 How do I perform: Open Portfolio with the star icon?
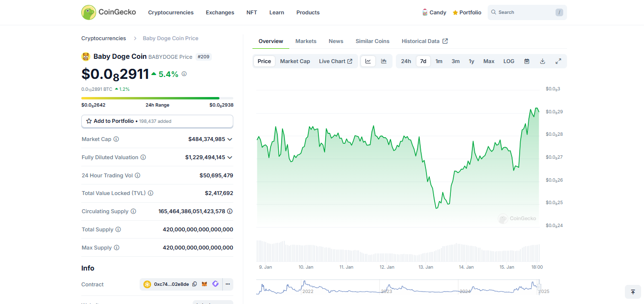click(x=467, y=12)
